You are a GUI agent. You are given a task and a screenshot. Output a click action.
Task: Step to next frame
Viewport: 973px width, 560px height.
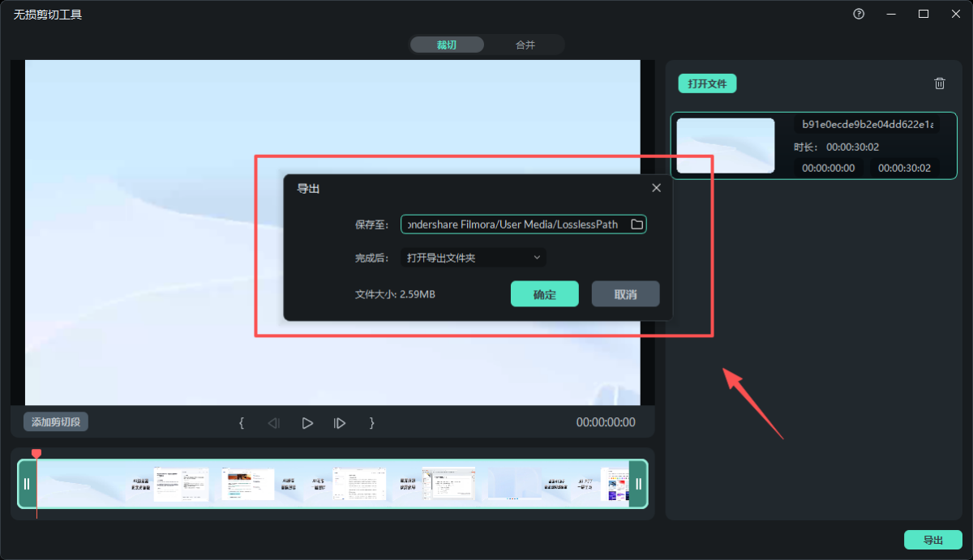340,423
